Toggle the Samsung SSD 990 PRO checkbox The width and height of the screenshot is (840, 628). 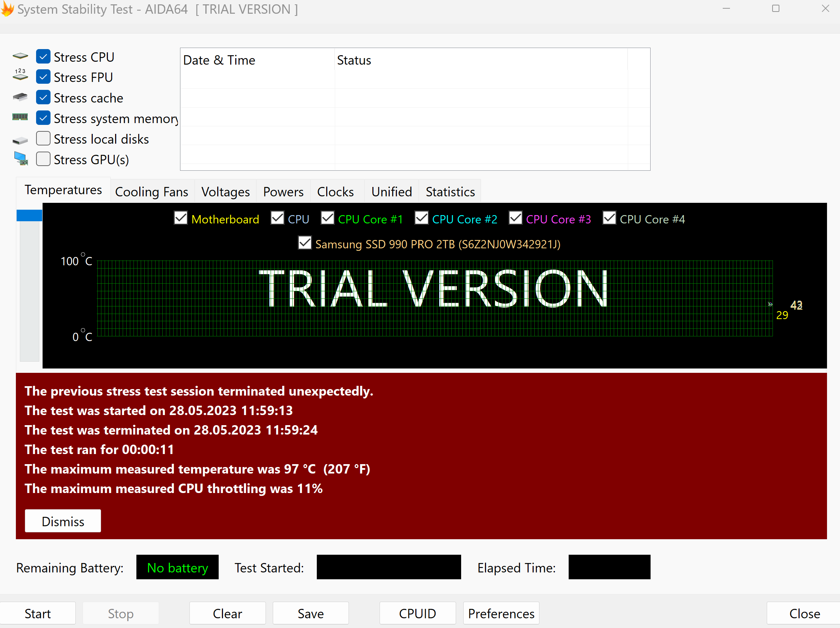click(305, 243)
